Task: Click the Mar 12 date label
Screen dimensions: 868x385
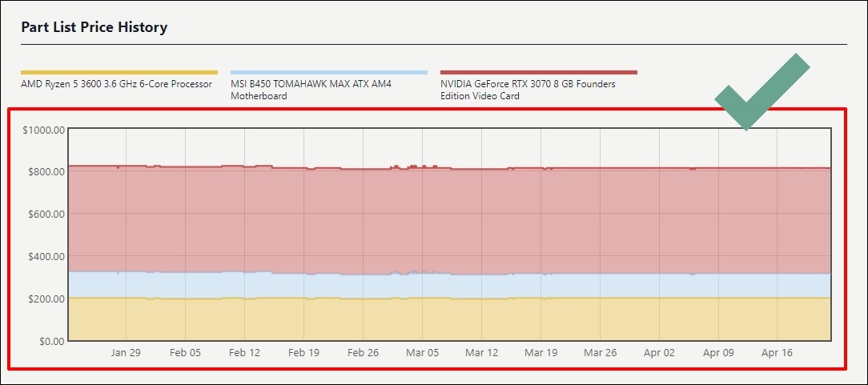Action: click(x=481, y=353)
